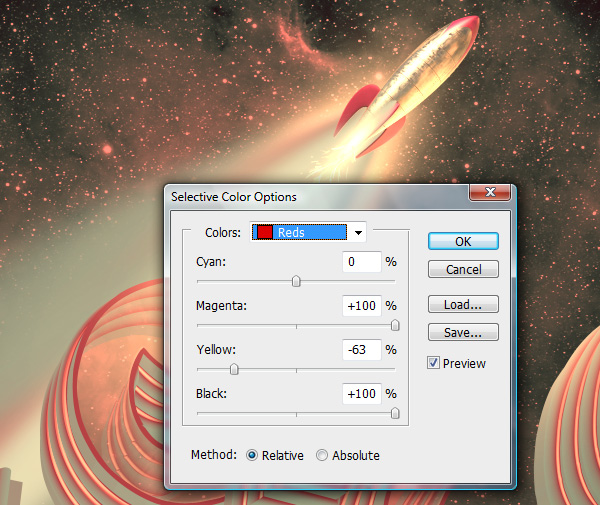The width and height of the screenshot is (600, 505).
Task: Toggle the Preview checkbox
Action: (x=433, y=363)
